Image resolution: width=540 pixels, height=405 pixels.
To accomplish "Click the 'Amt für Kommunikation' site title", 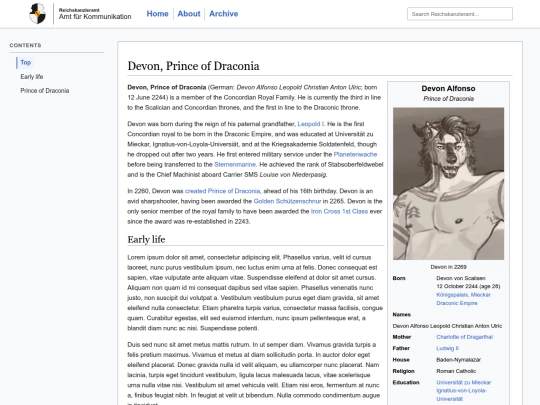I will tap(95, 17).
